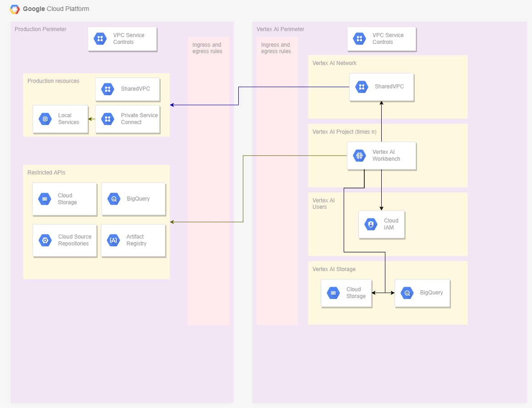Screen dimensions: 532x408
Task: Select the Local Services chip icon
Action: (x=45, y=119)
